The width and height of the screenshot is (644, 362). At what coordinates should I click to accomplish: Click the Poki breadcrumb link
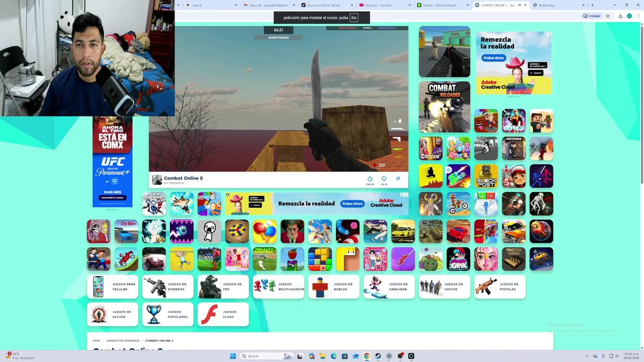coord(97,341)
